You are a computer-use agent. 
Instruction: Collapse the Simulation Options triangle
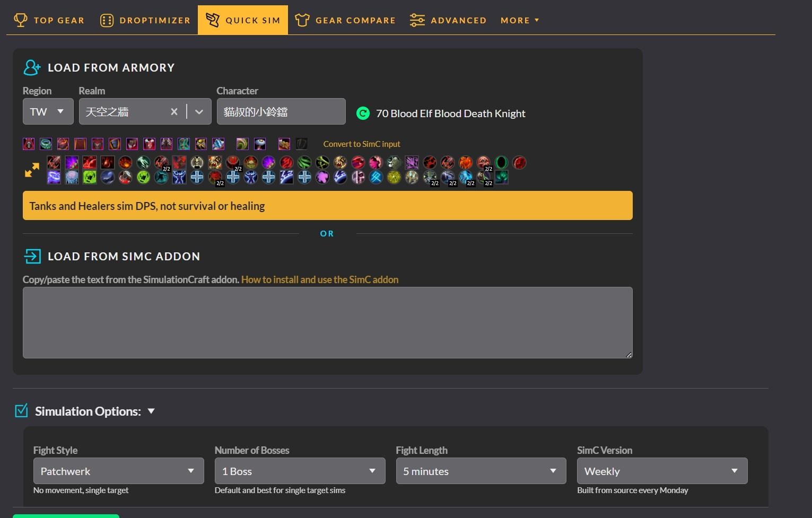151,411
